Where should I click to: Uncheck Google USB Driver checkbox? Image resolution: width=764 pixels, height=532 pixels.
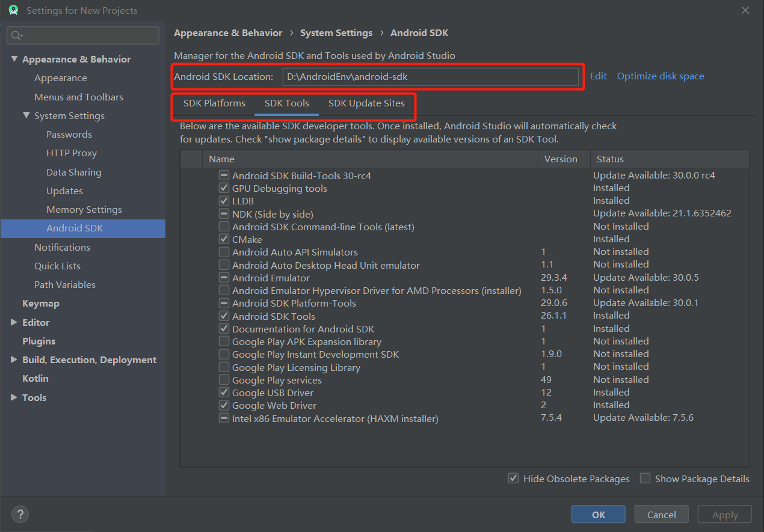[x=224, y=393]
